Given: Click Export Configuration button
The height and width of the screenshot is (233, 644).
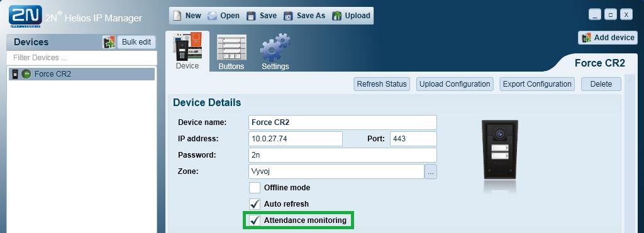Looking at the screenshot, I should [x=537, y=84].
